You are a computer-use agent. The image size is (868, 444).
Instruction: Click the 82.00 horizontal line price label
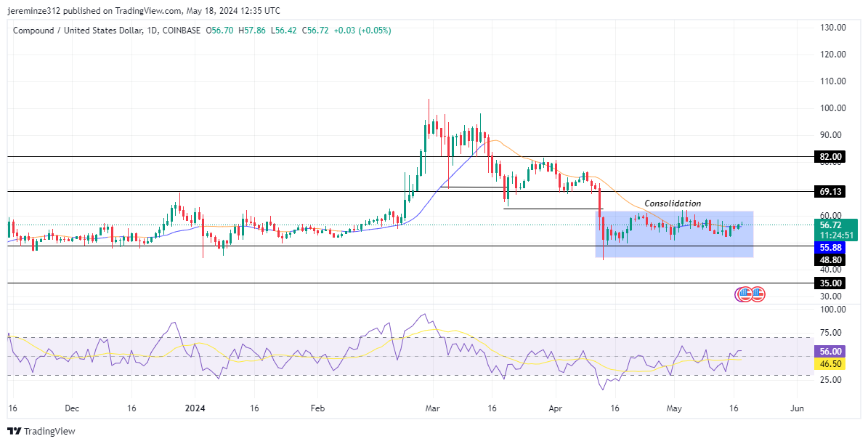tap(831, 157)
